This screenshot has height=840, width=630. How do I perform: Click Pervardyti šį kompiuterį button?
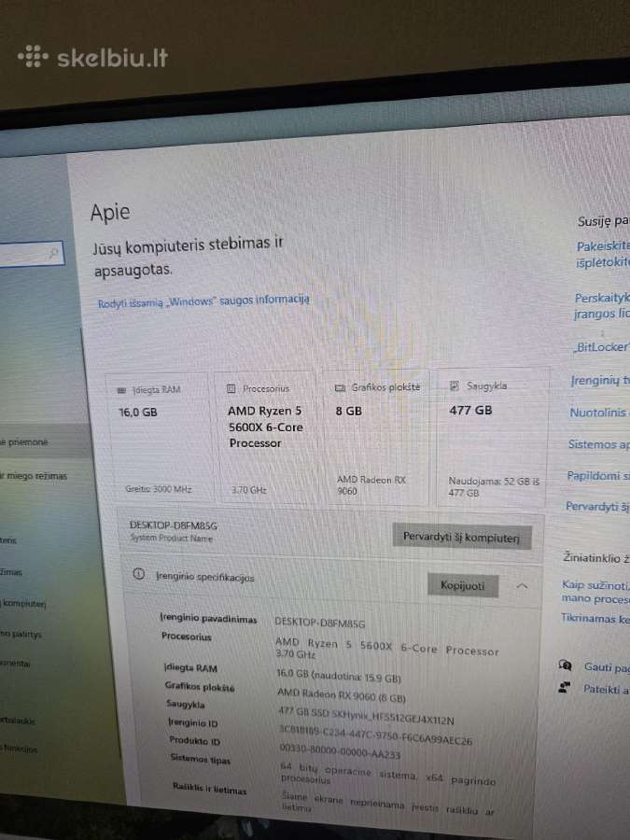point(462,537)
